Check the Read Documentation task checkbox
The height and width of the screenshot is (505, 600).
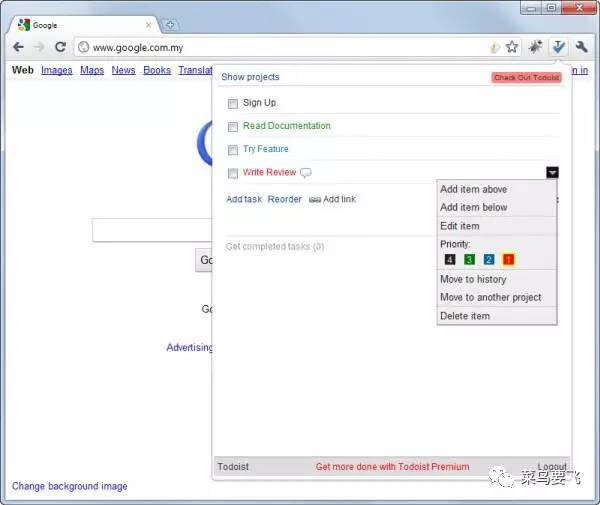click(x=233, y=127)
